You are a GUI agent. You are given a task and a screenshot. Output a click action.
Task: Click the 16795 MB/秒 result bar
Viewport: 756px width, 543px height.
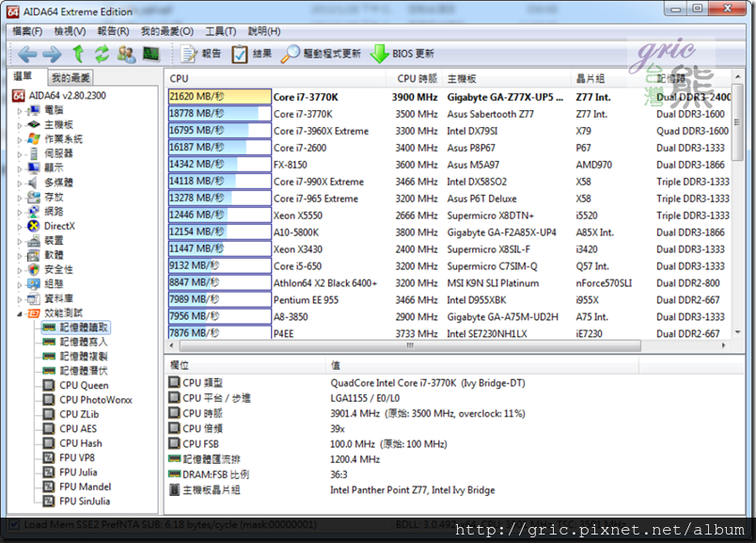point(220,130)
